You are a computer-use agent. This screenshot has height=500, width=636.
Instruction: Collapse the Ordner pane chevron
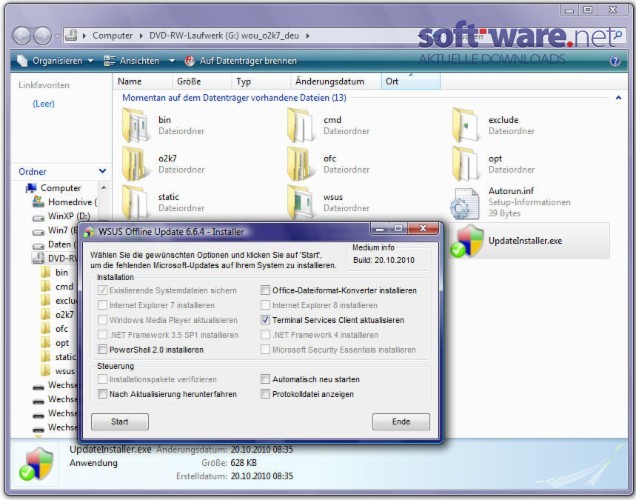[x=103, y=172]
